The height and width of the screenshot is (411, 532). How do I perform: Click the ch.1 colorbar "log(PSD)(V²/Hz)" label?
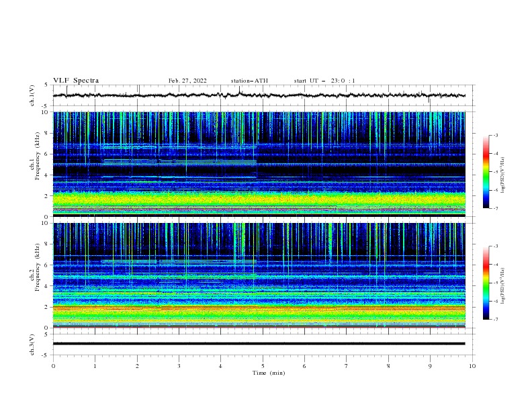click(503, 175)
